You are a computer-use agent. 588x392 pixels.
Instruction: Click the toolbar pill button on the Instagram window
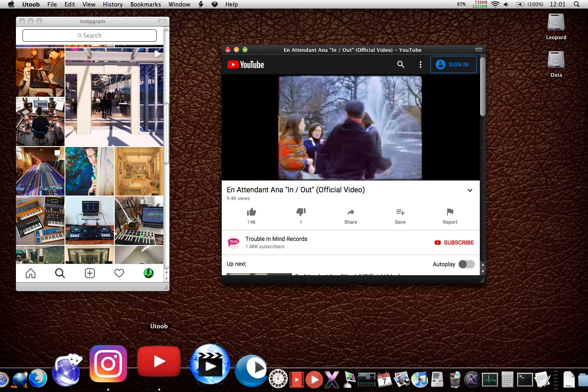pos(162,21)
